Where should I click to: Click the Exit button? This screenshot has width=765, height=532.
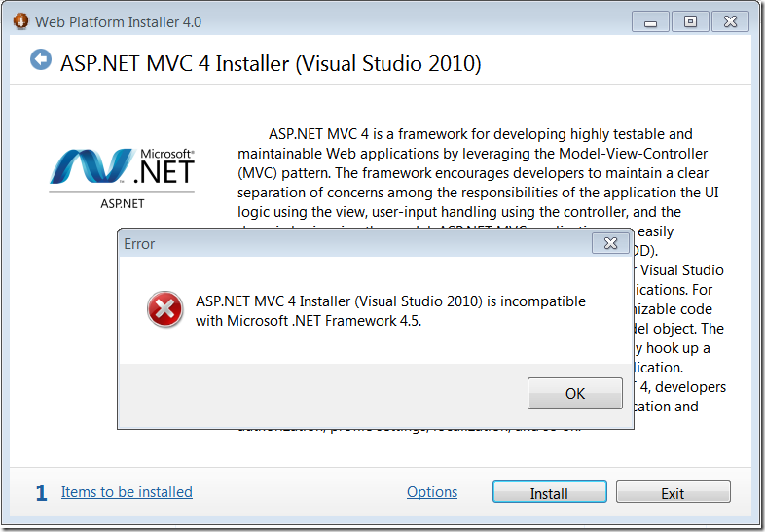(673, 492)
